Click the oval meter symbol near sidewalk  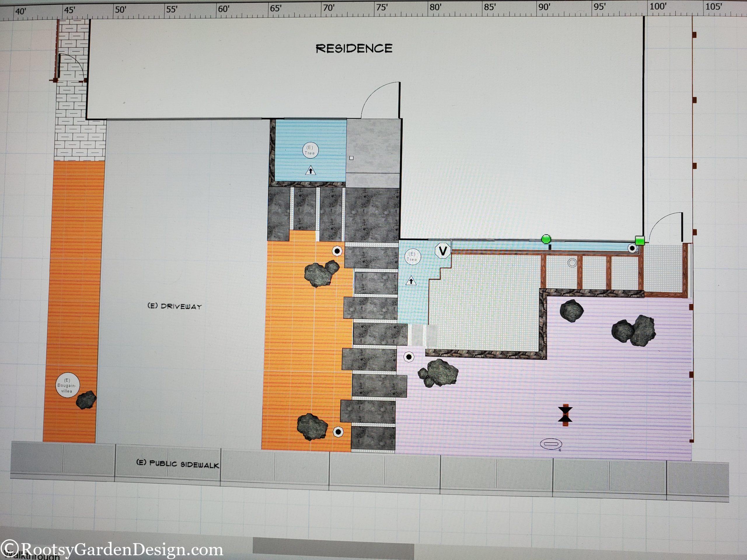pyautogui.click(x=551, y=443)
